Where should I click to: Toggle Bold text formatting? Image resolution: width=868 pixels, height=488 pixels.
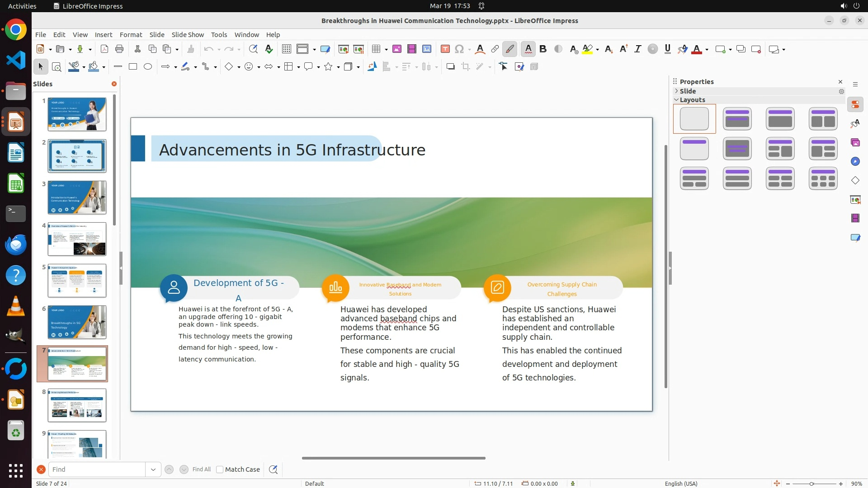pos(543,49)
